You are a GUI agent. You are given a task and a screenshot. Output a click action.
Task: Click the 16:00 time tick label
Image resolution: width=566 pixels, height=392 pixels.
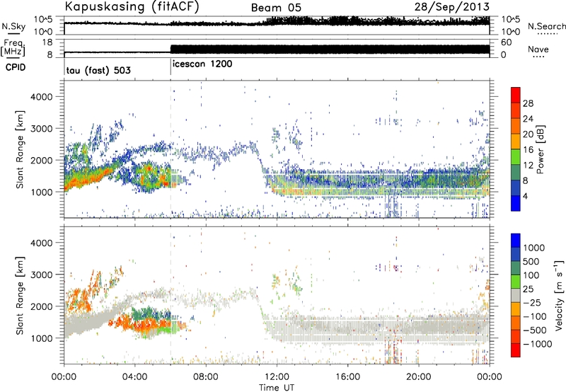[x=347, y=377]
